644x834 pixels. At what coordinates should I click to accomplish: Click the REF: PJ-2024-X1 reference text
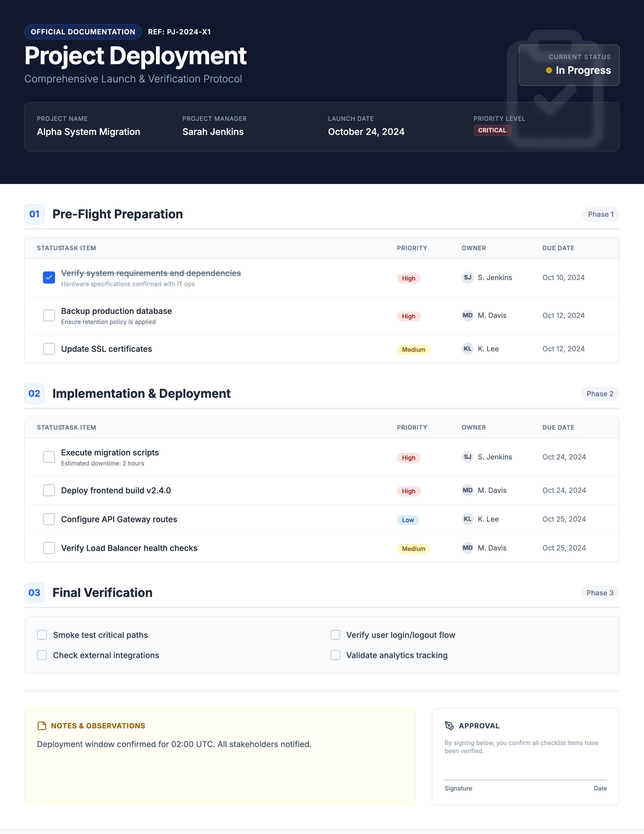179,32
